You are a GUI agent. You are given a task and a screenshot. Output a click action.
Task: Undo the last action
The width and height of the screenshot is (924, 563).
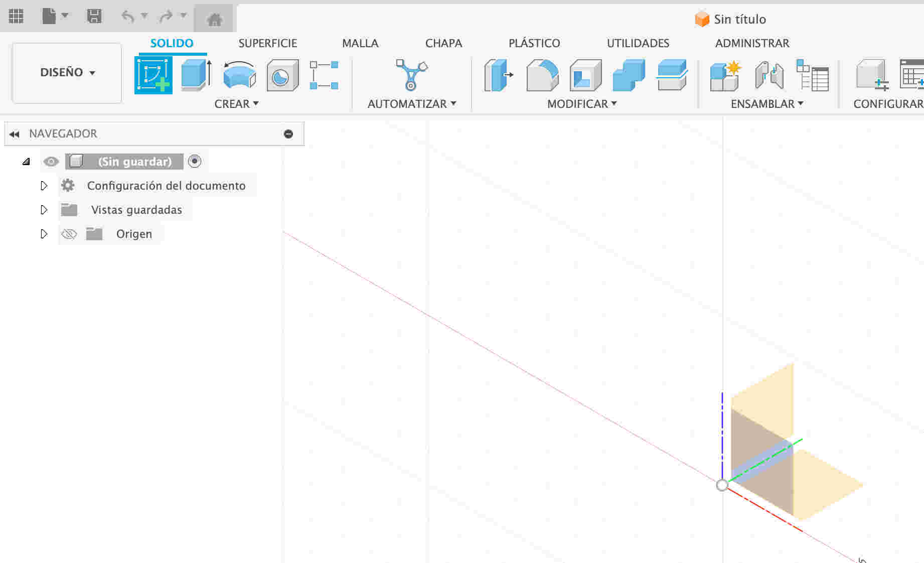(128, 17)
